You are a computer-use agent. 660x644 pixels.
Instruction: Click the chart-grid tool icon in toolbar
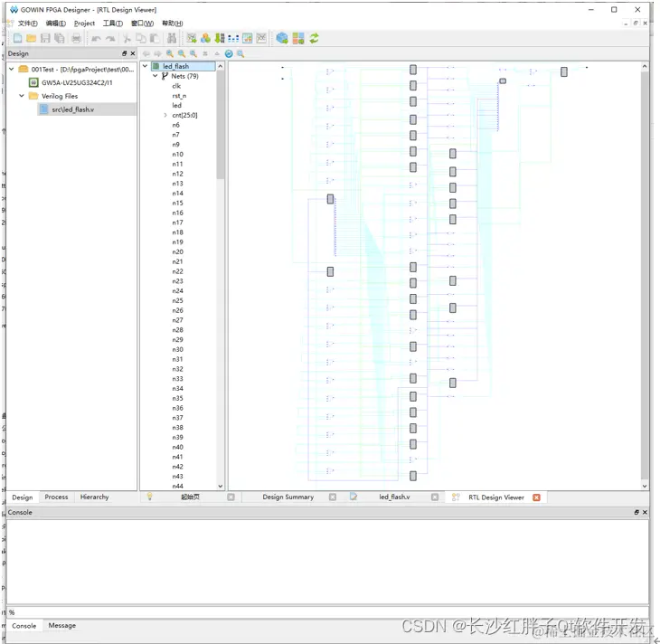[x=247, y=38]
